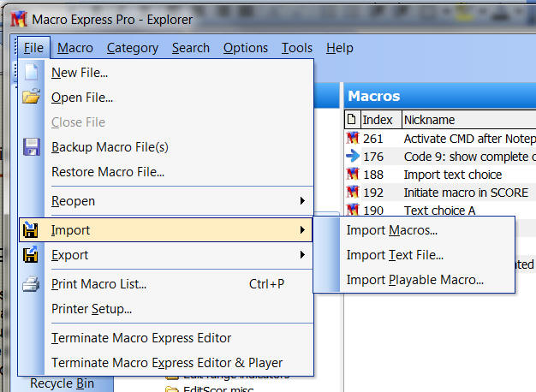Select Restore Macro File...
Viewport: 536px width, 392px height.
[166, 171]
